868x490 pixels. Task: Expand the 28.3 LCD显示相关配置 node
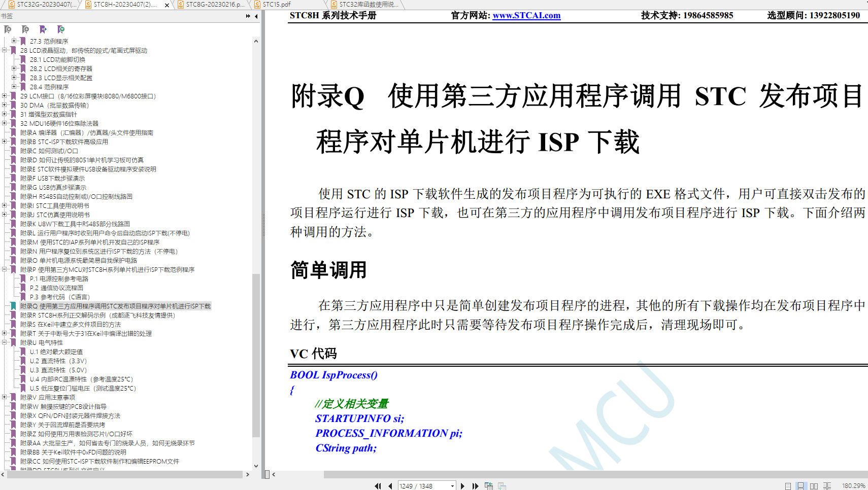tap(14, 78)
